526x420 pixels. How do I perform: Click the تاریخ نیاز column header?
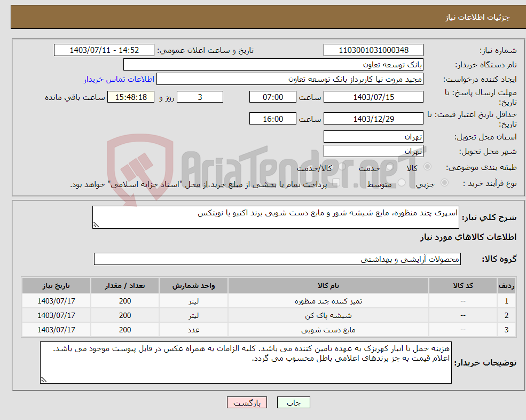57,286
